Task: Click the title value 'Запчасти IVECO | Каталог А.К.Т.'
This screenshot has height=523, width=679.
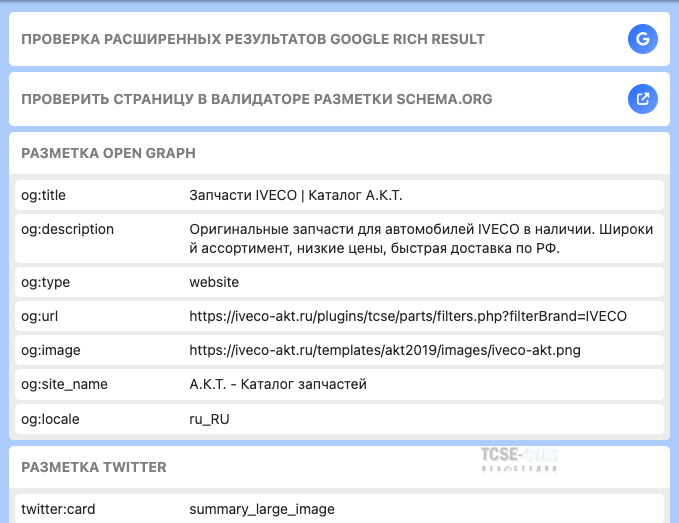Action: 296,195
